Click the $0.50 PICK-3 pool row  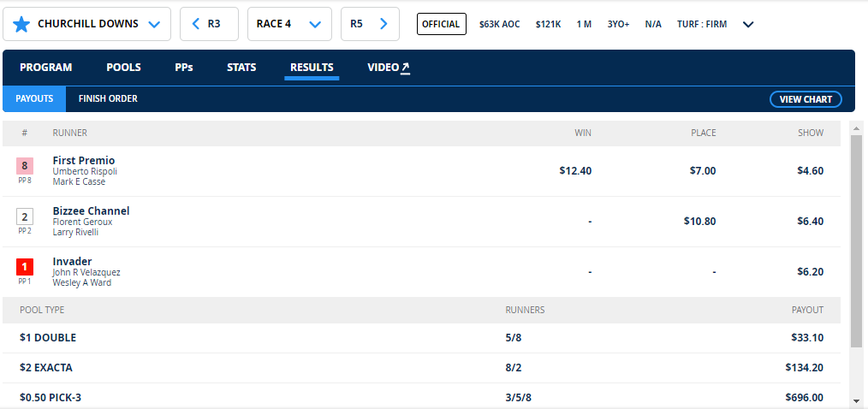[421, 396]
